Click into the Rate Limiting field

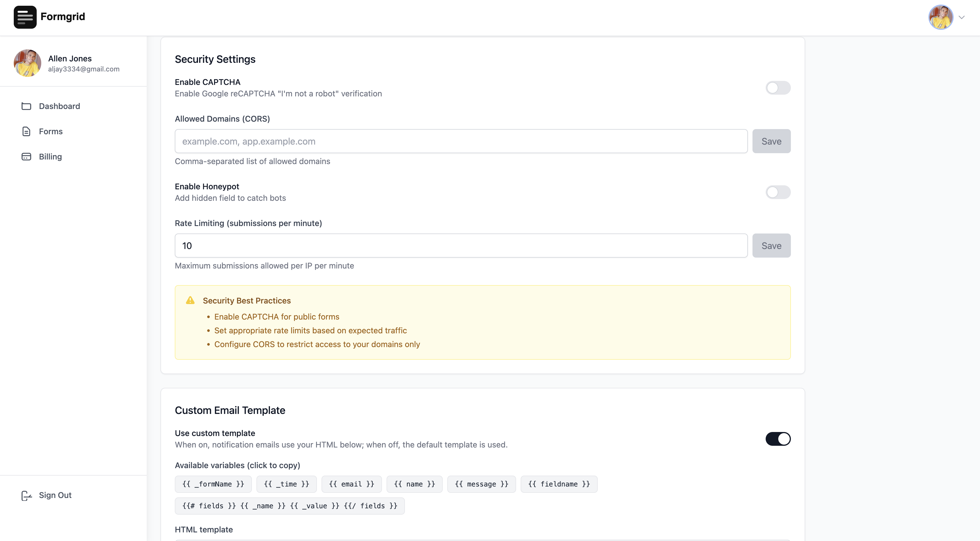[x=461, y=246]
